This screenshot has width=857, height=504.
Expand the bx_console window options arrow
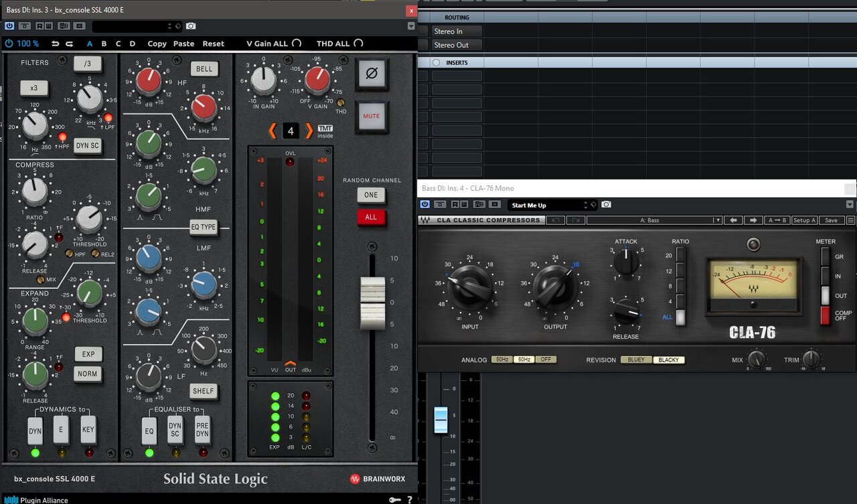[411, 26]
